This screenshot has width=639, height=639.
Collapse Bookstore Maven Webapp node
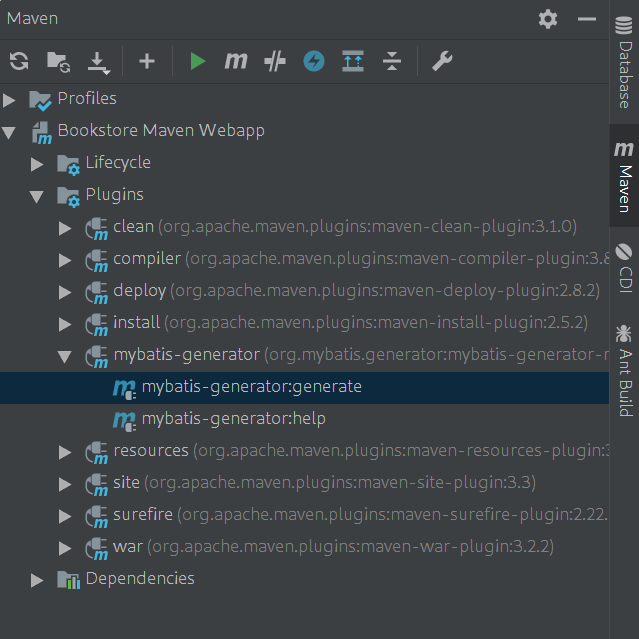coord(9,132)
